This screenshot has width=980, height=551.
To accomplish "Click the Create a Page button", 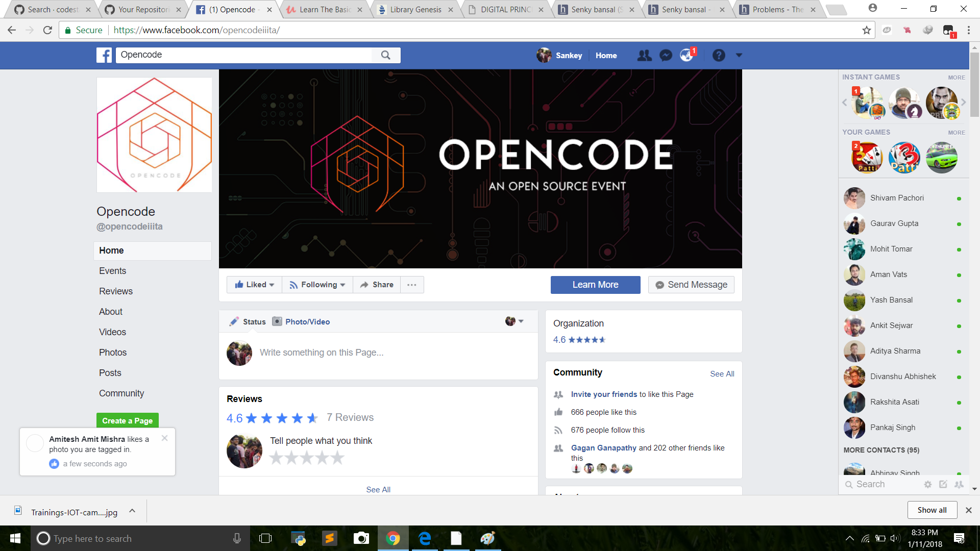I will coord(127,420).
